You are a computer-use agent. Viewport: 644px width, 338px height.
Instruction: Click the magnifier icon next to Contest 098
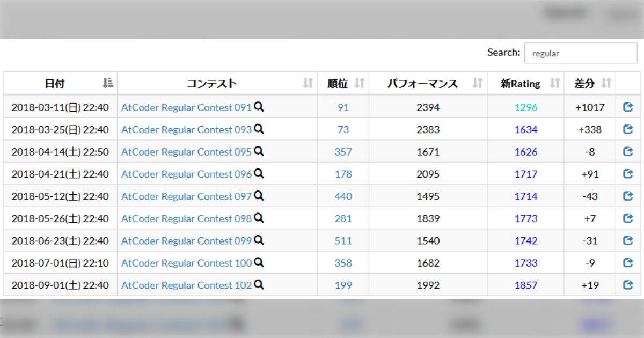point(259,218)
